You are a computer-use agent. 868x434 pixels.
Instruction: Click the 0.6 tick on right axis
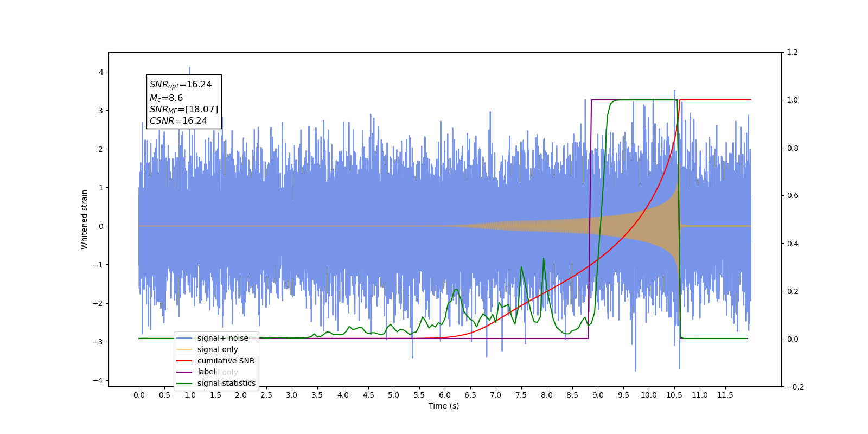coord(792,196)
